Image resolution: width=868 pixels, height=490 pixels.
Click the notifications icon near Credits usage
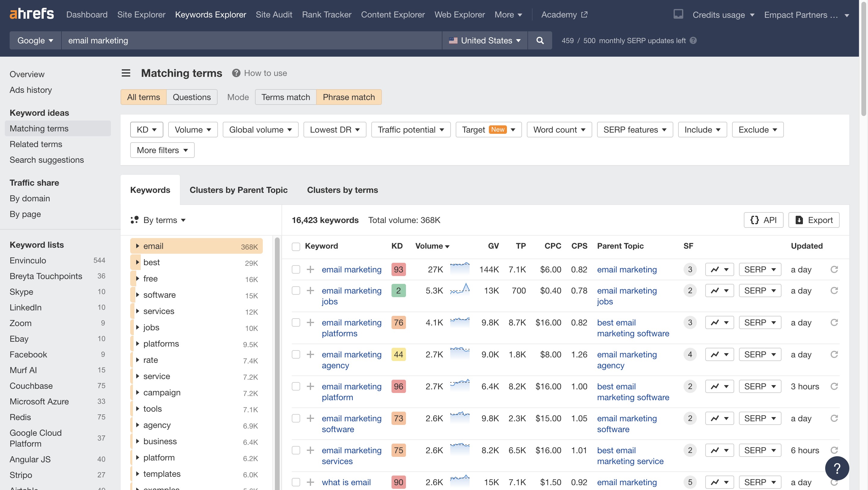pyautogui.click(x=678, y=14)
